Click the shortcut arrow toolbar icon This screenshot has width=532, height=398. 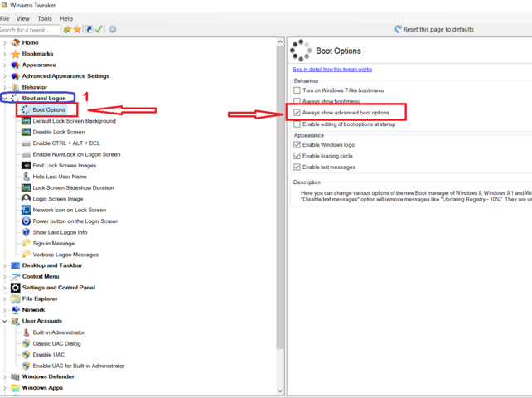pyautogui.click(x=89, y=30)
